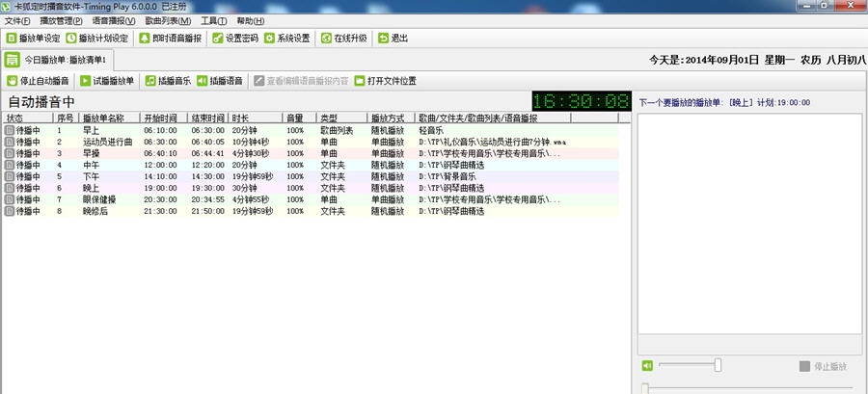Screen dimensions: 868x394
Task: Click the volume slider handle
Action: click(718, 365)
